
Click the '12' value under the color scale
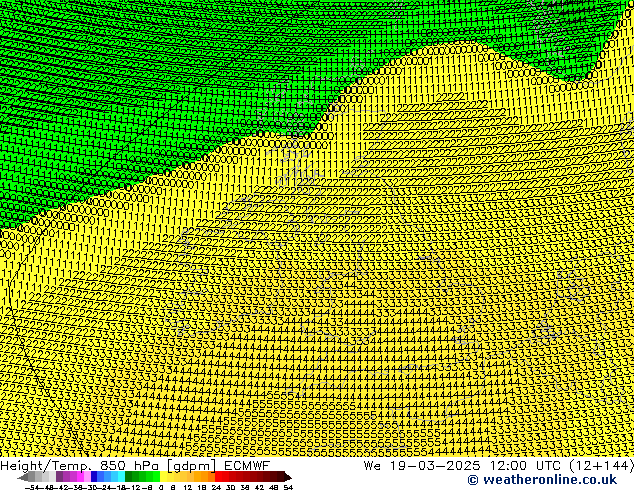click(x=188, y=488)
